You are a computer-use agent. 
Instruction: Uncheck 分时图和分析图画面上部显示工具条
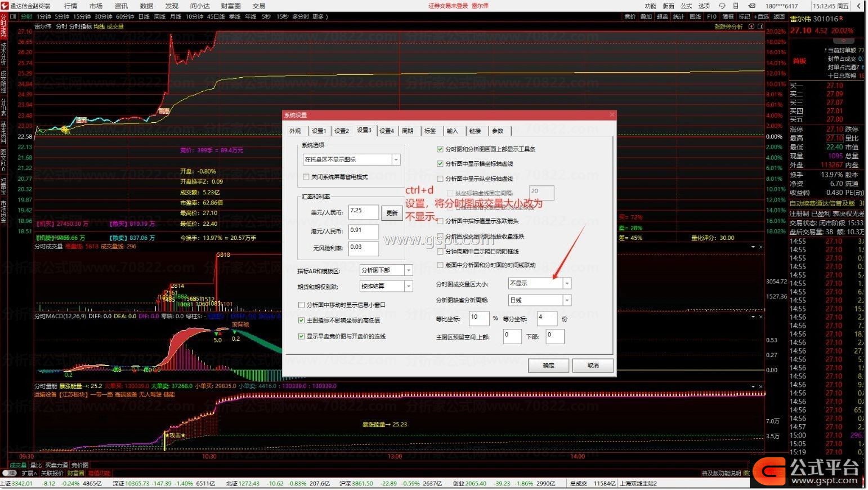tap(440, 149)
